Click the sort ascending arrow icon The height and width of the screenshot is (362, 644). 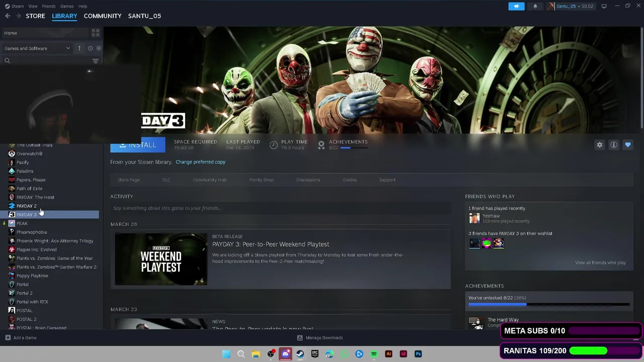coord(79,48)
